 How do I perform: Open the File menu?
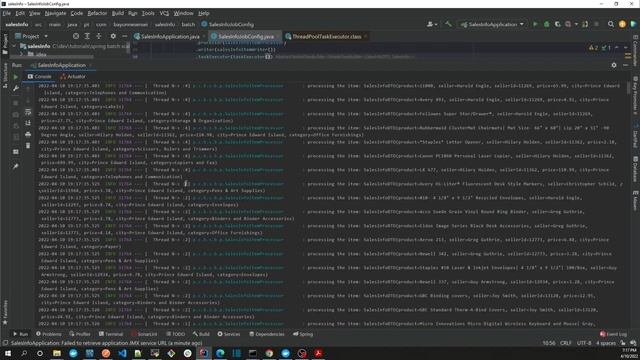(6, 13)
